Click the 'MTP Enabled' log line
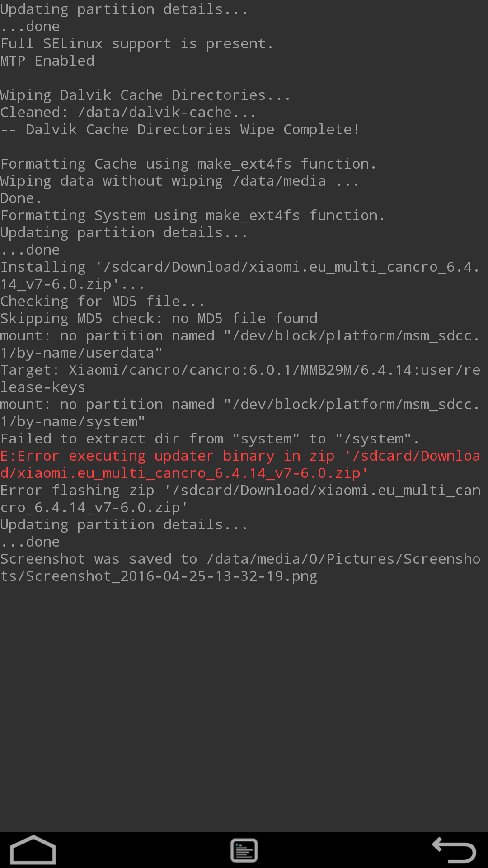The width and height of the screenshot is (488, 868). point(47,61)
